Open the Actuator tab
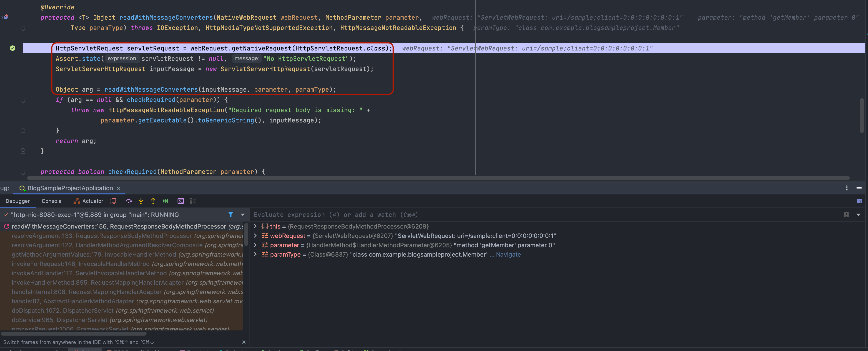 click(89, 201)
